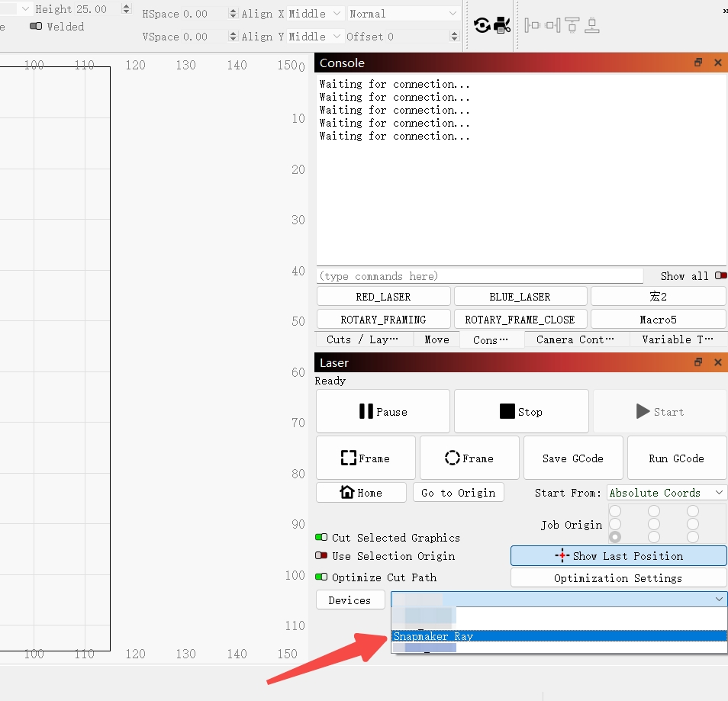Click the rotary setup sync icon

point(482,25)
